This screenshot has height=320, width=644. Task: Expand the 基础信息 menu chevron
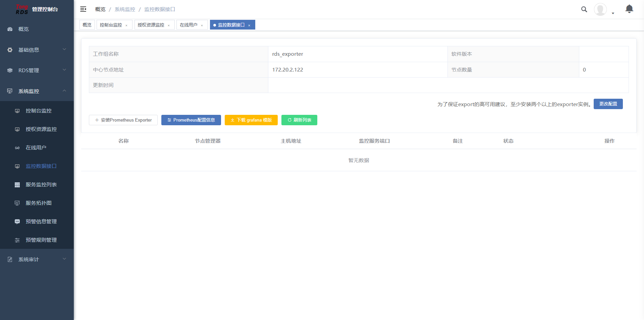[64, 50]
